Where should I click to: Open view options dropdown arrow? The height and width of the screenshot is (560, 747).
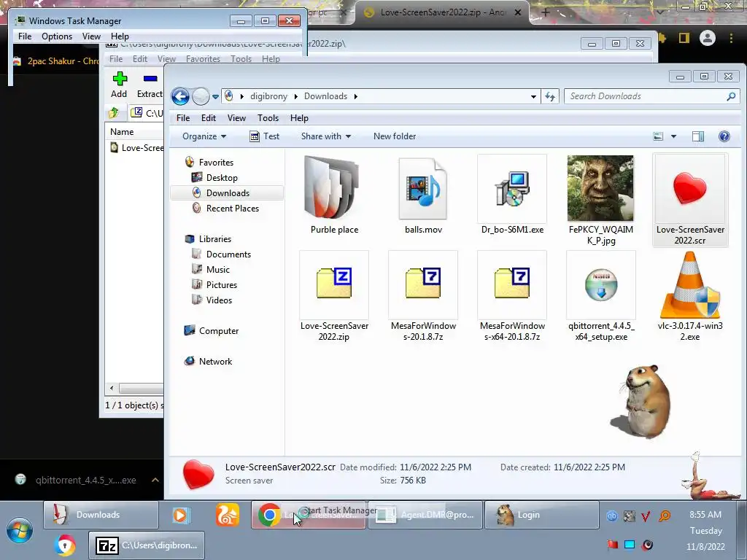pos(673,136)
